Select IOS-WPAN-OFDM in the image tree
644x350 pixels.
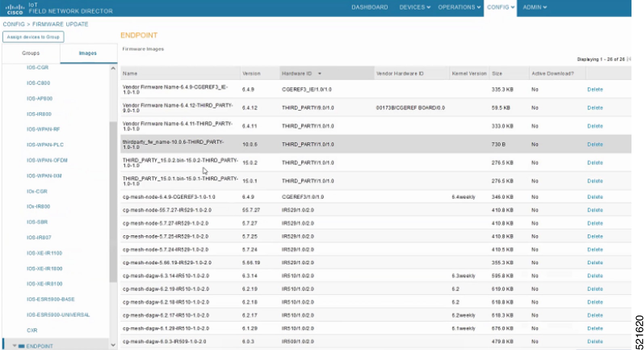coord(47,160)
